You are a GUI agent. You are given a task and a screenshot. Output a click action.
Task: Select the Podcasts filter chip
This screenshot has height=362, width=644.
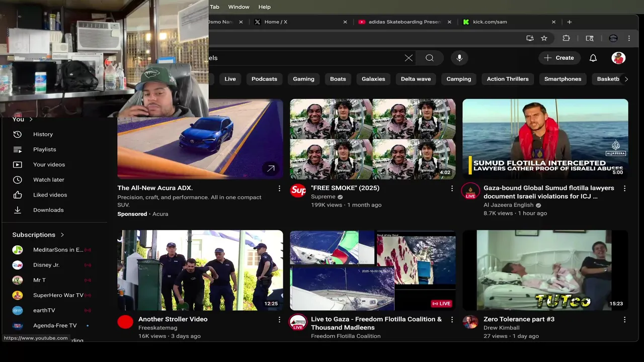(x=264, y=79)
